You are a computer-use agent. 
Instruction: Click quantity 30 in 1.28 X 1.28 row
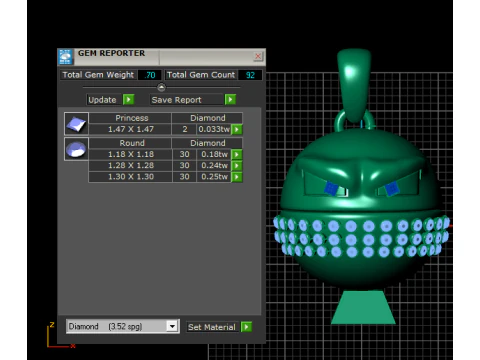tap(184, 165)
